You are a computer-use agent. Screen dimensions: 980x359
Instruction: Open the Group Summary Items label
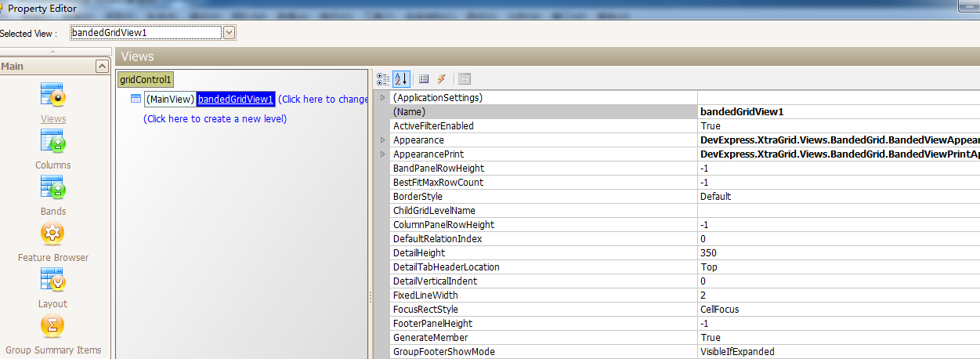[x=53, y=350]
